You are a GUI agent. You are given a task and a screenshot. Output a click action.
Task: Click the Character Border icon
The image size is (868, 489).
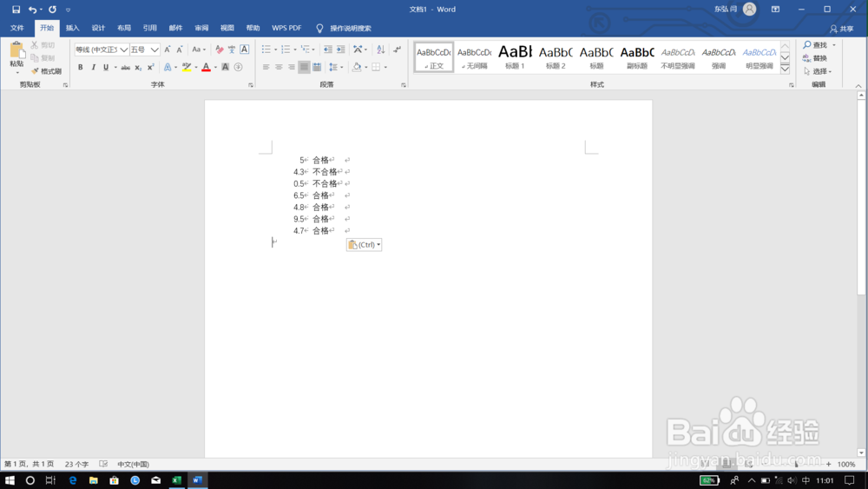pyautogui.click(x=244, y=50)
